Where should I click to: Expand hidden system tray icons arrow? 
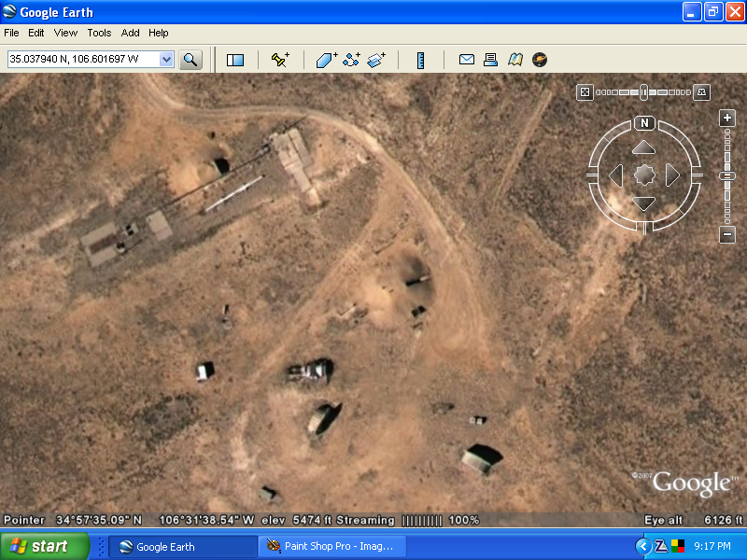pos(642,546)
